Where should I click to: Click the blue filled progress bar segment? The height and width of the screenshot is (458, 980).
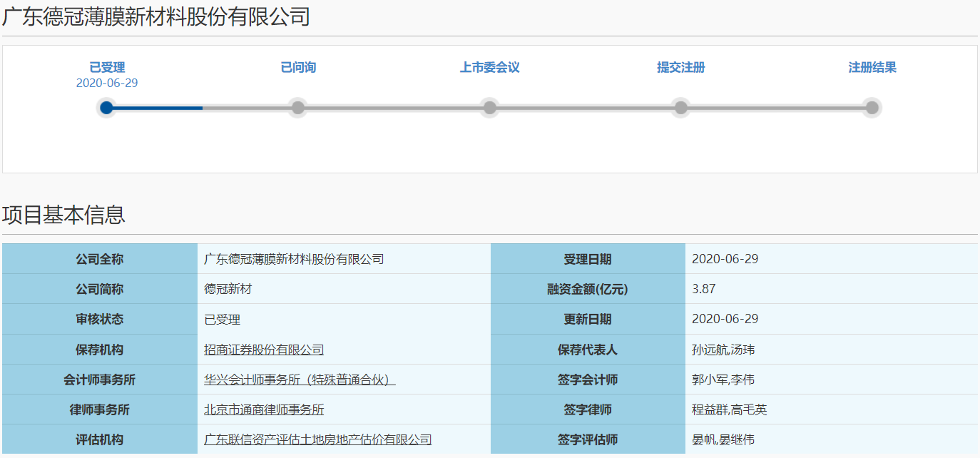pyautogui.click(x=157, y=108)
